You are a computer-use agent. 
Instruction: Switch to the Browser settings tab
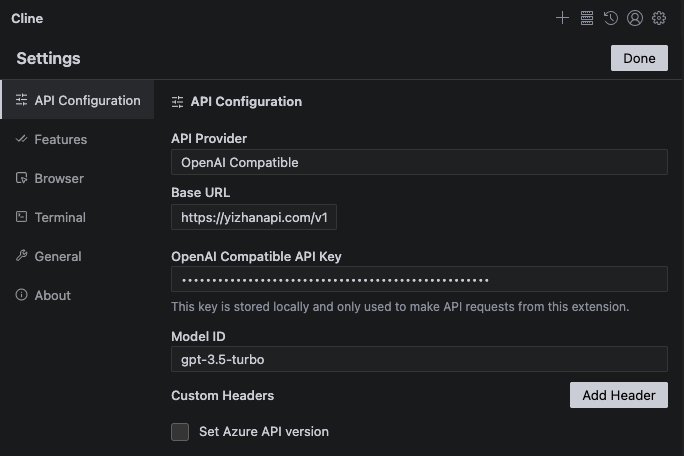(58, 178)
